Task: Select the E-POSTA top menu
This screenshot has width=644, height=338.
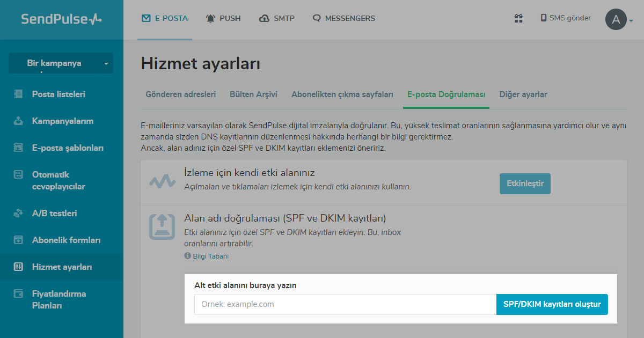Action: point(165,18)
